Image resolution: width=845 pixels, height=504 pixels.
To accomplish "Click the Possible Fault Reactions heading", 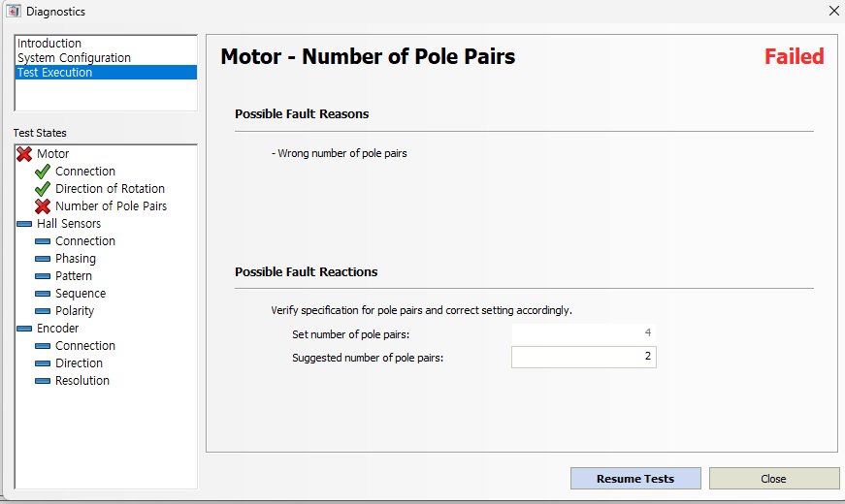I will 307,272.
